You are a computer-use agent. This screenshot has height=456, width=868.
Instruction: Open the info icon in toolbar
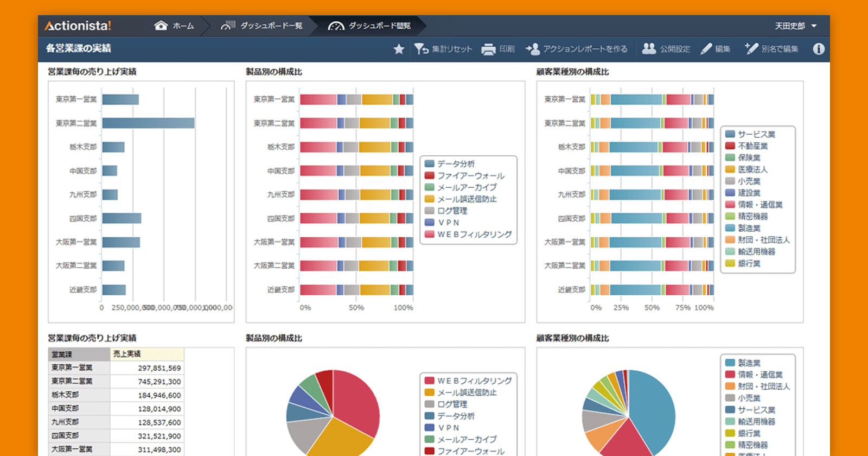click(x=819, y=49)
